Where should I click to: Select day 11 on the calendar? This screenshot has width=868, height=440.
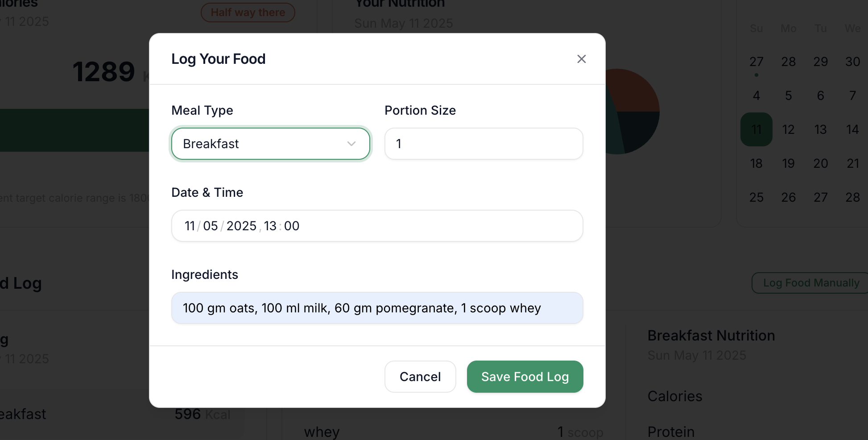tap(756, 129)
